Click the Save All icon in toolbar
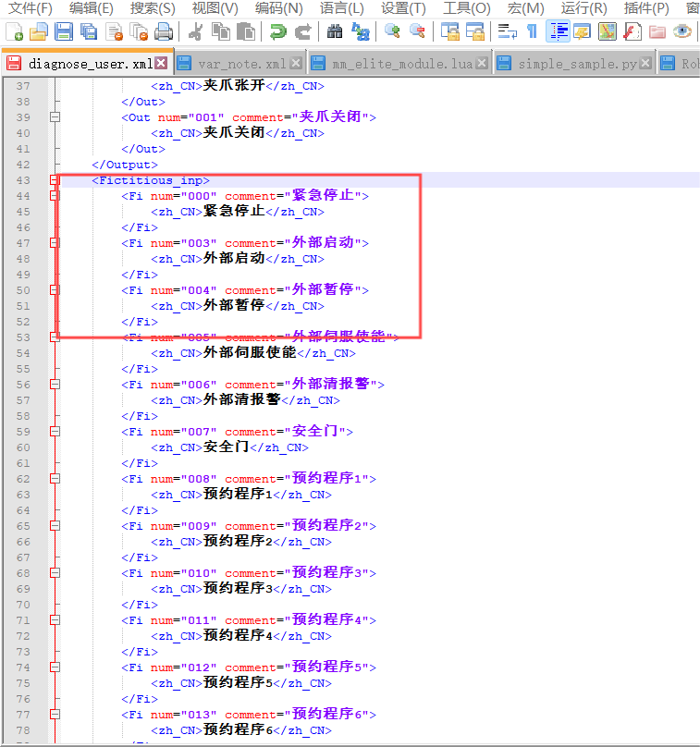Screen dimensions: 700x747 coord(89,31)
